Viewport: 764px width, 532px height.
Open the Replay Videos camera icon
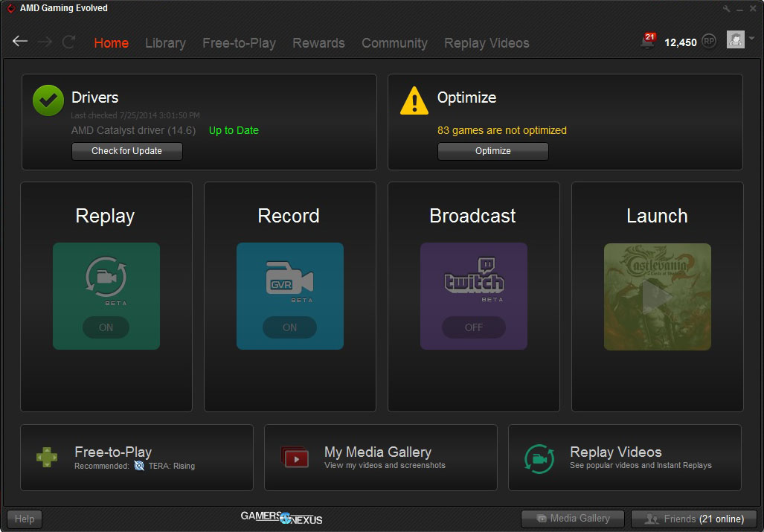click(x=539, y=457)
